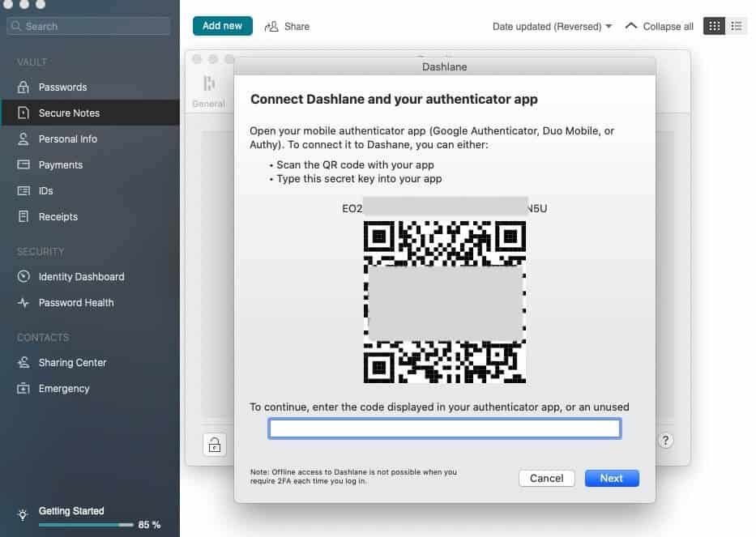Open the IDs card icon

tap(23, 191)
